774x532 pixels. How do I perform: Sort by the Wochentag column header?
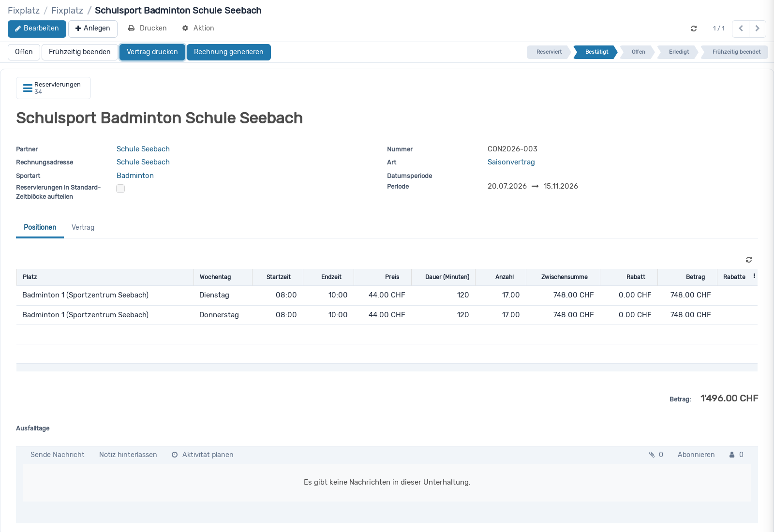coord(223,277)
